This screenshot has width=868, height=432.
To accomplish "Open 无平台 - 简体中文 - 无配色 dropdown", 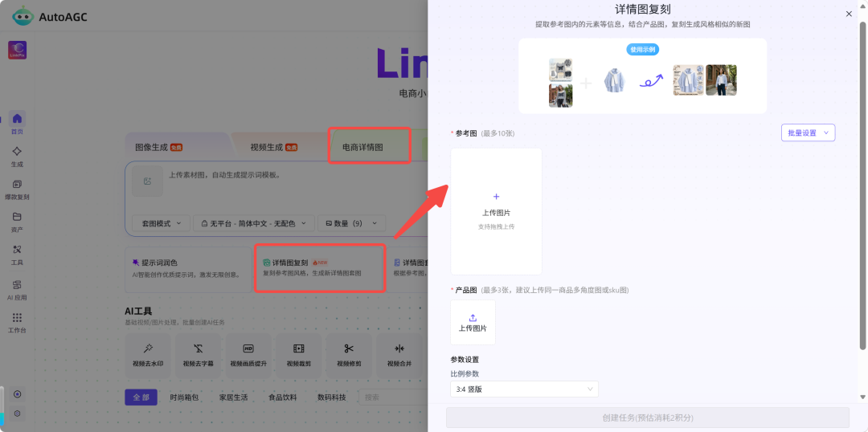I will pos(253,223).
